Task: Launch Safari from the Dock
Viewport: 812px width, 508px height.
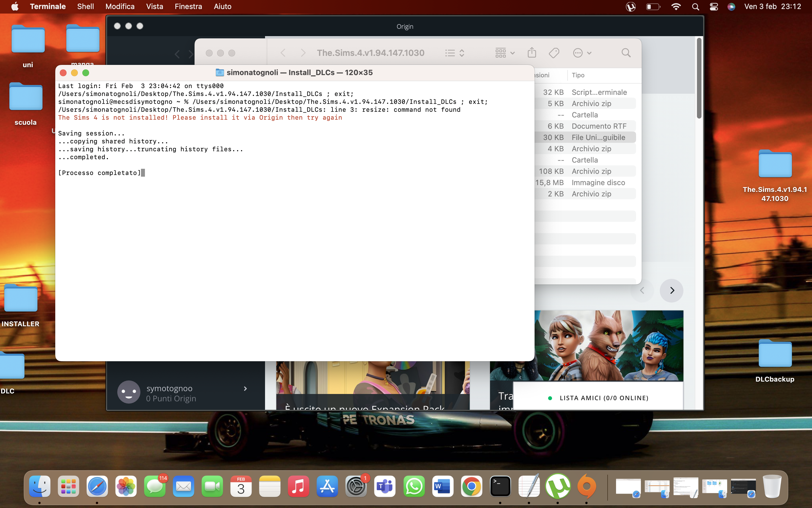Action: click(x=97, y=486)
